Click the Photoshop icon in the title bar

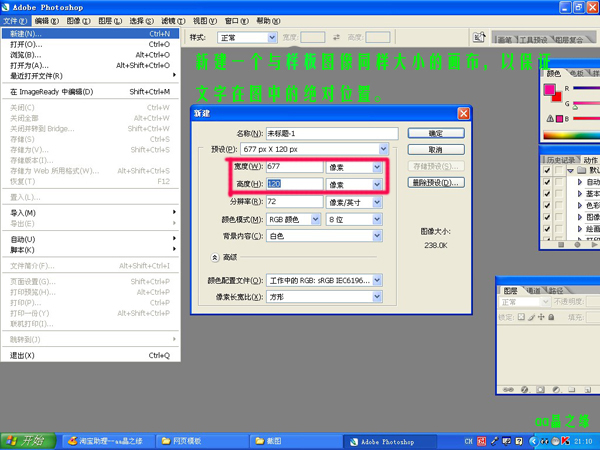pyautogui.click(x=5, y=7)
